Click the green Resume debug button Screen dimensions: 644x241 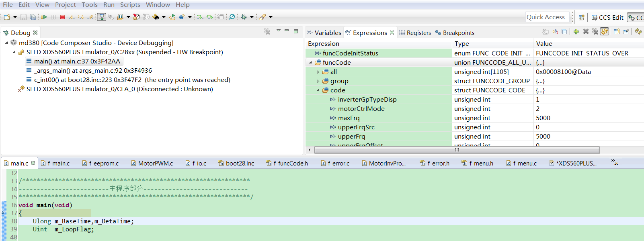(44, 17)
